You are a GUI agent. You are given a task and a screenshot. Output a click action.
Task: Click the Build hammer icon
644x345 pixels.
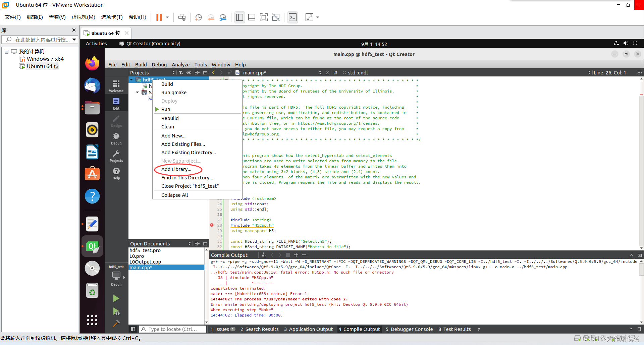pyautogui.click(x=116, y=324)
